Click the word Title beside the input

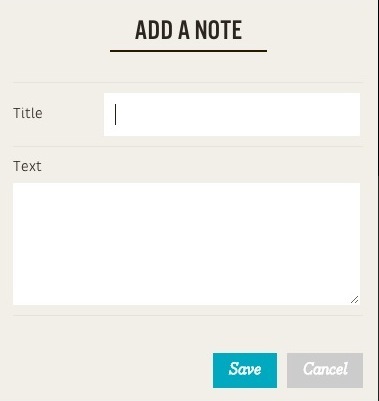(28, 113)
